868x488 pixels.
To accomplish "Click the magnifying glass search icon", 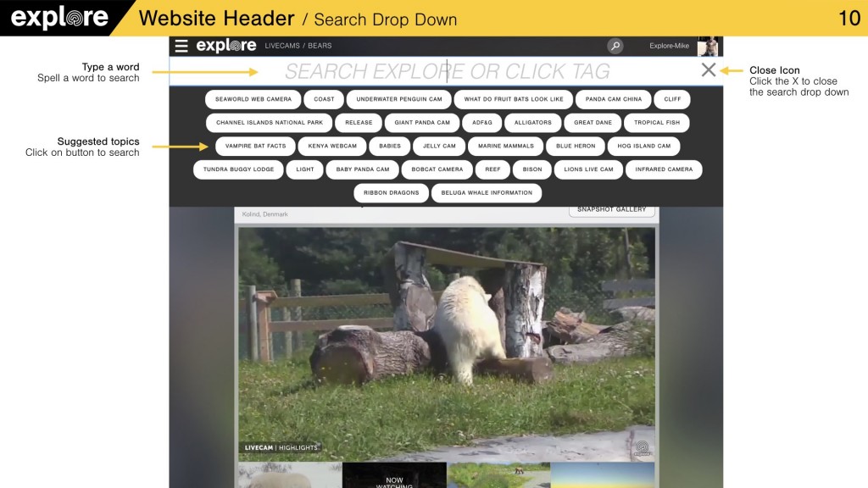I will coord(615,46).
